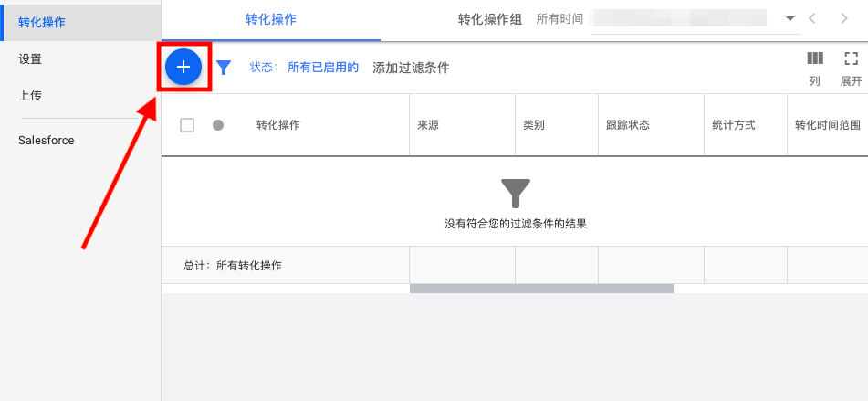This screenshot has width=868, height=401.
Task: Click the blue plus button to add conversion
Action: coord(183,67)
